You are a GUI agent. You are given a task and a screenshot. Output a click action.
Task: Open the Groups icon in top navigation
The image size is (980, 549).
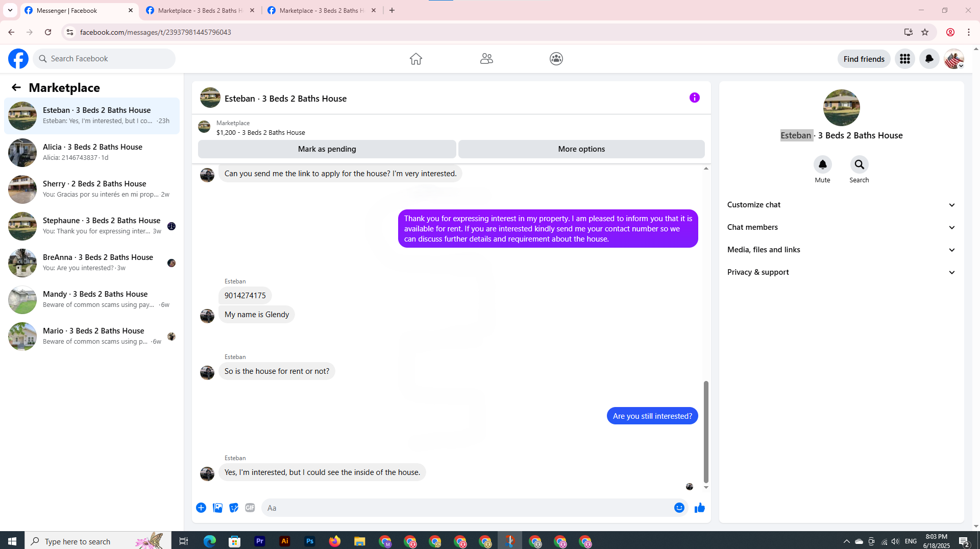(x=556, y=59)
